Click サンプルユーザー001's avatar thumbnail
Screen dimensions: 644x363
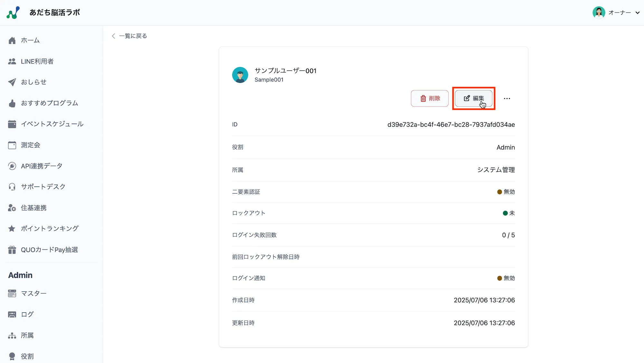click(x=240, y=75)
